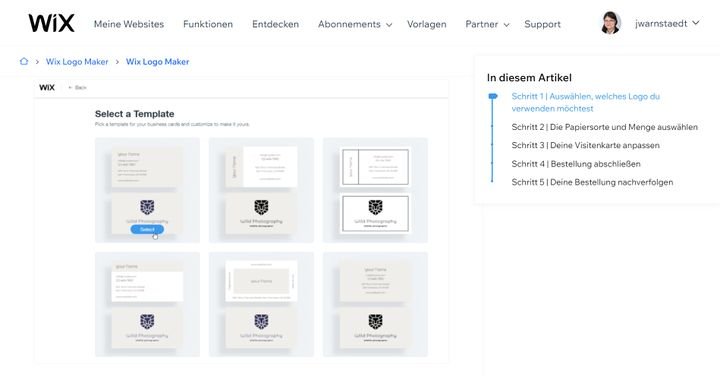The image size is (720, 376).
Task: Choose bottom-left business card template
Action: click(x=147, y=304)
